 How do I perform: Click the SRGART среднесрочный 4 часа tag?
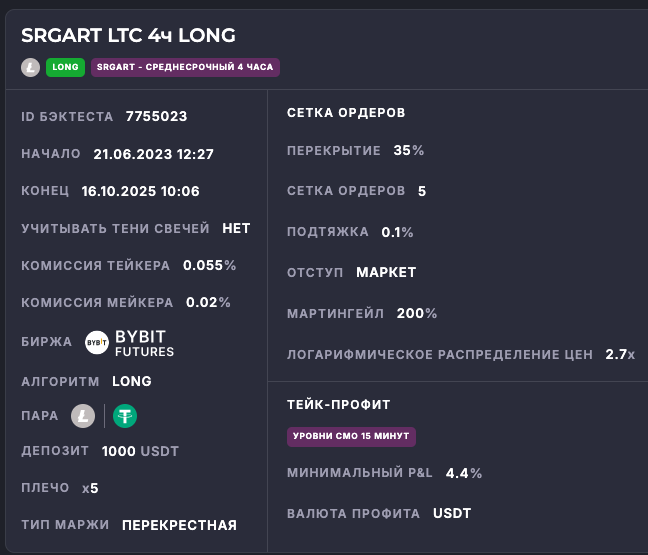(185, 67)
